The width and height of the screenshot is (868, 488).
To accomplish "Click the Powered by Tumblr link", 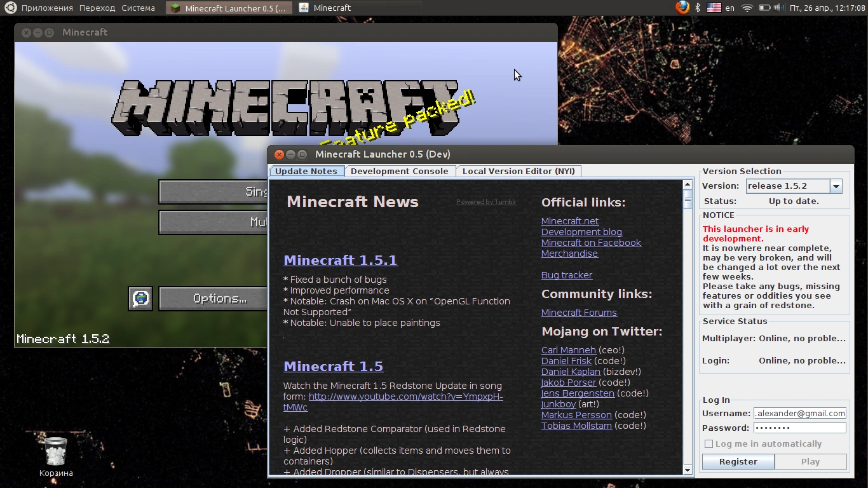I will pyautogui.click(x=486, y=202).
